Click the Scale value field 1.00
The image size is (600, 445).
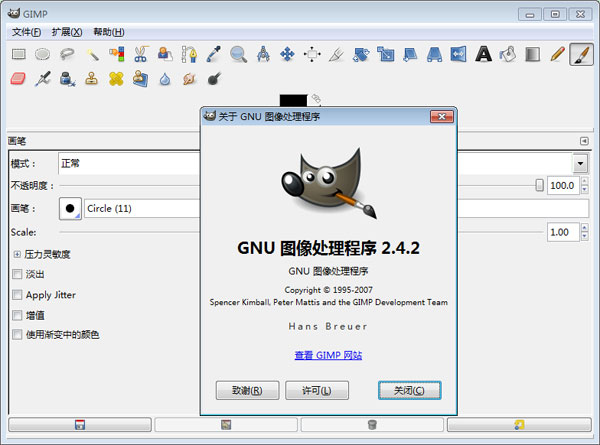coord(562,232)
